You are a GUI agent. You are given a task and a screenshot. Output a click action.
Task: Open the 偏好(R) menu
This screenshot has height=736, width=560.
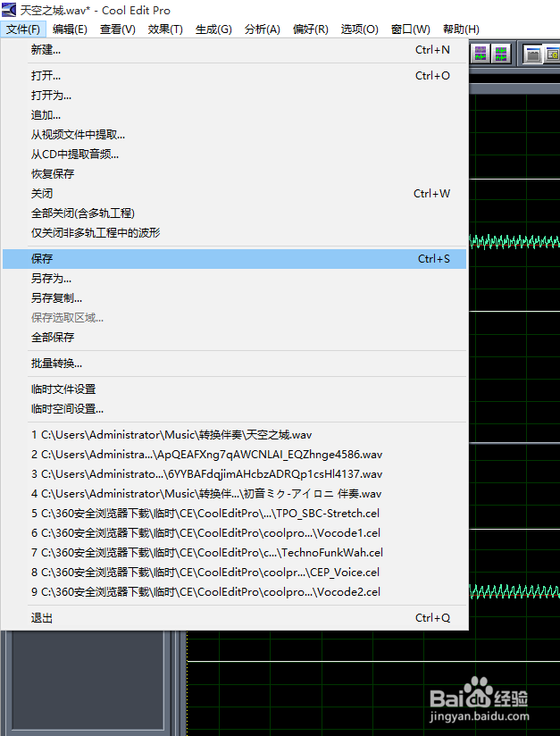[x=311, y=29]
